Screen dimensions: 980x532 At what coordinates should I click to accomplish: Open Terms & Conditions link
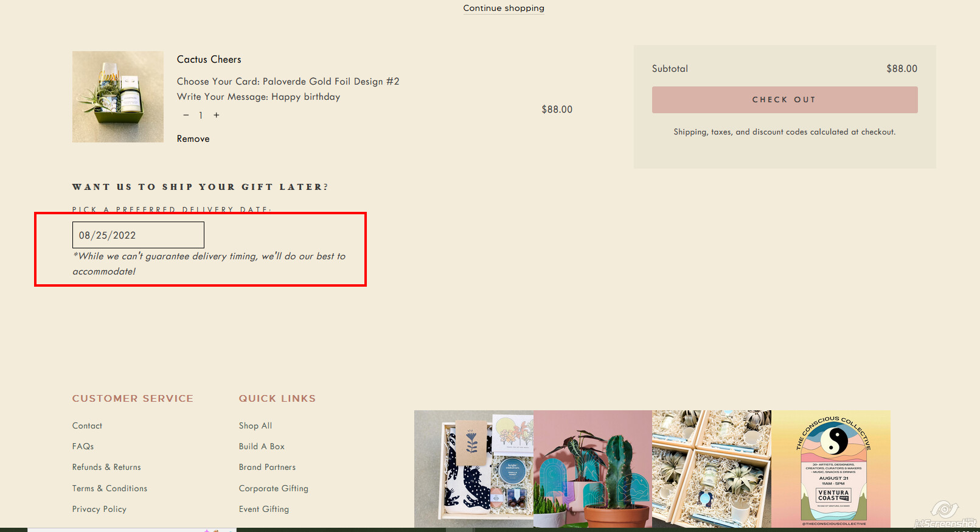[109, 489]
